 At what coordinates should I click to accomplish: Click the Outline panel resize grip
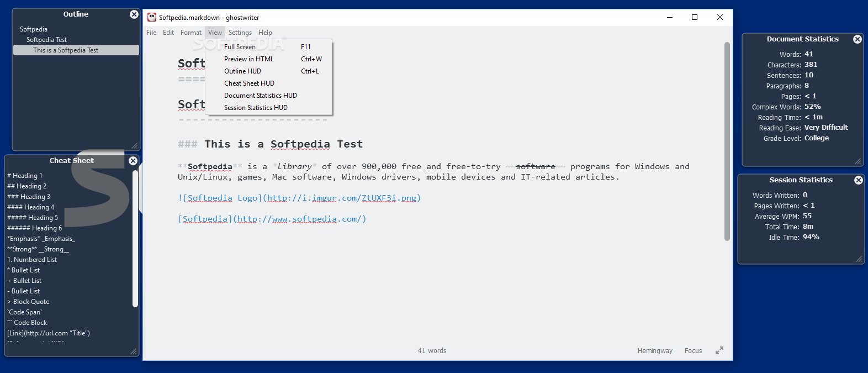coord(135,146)
